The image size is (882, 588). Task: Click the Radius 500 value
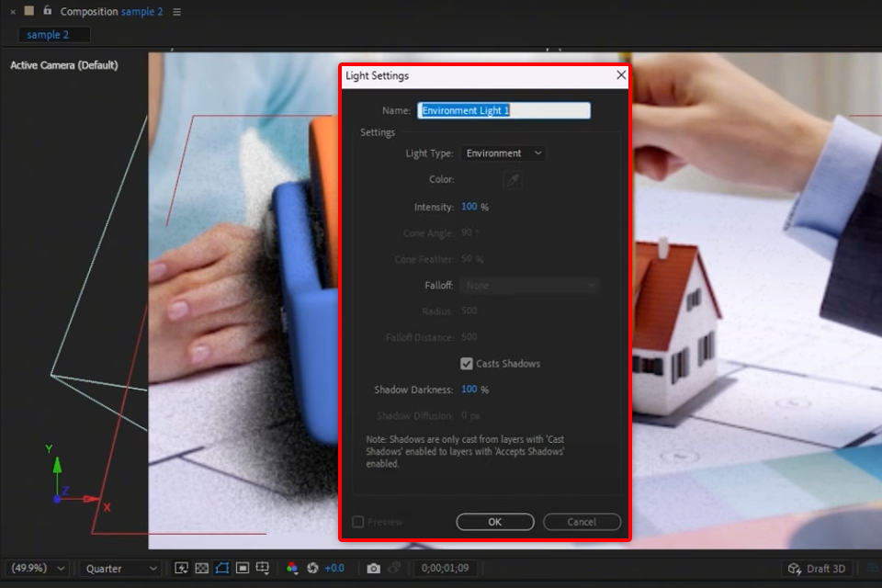coord(469,311)
